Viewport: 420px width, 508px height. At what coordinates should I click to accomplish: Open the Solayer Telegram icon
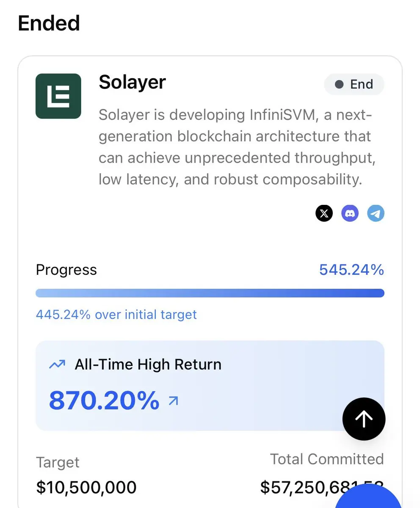click(x=376, y=214)
